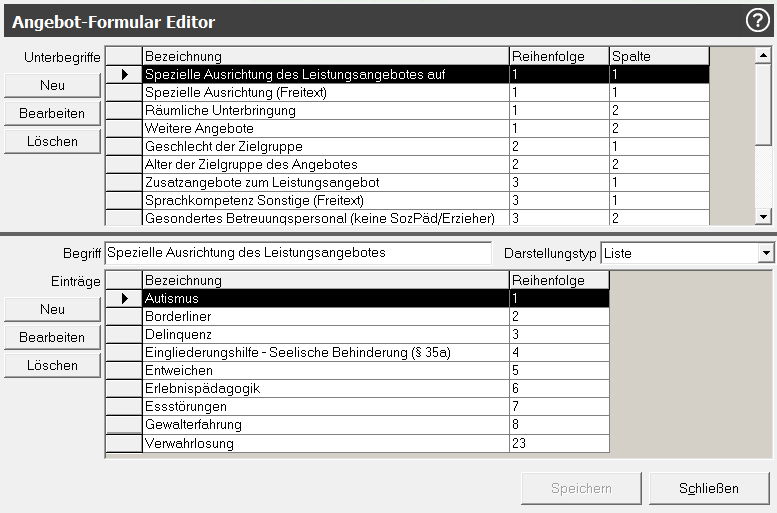Image resolution: width=777 pixels, height=513 pixels.
Task: Click Schließen to close the editor
Action: point(709,488)
